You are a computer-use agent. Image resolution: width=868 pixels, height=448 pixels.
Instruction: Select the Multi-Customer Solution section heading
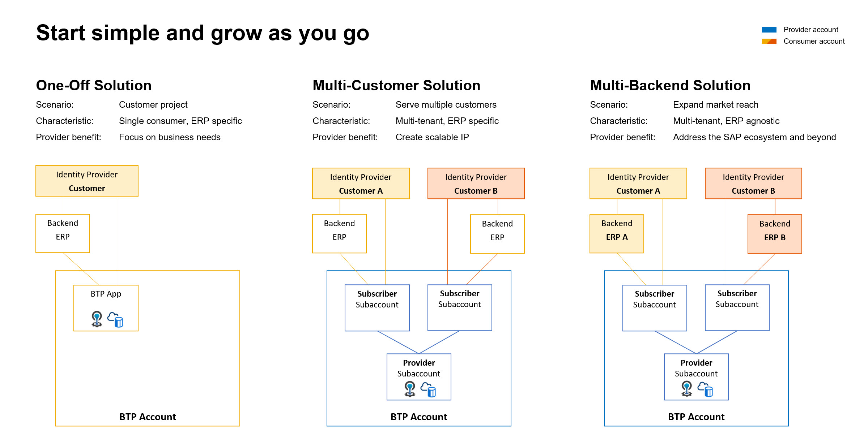pos(395,82)
